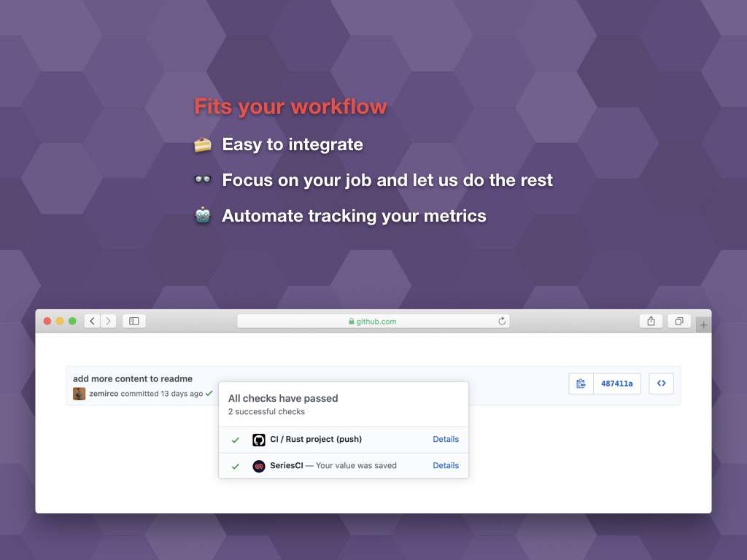
Task: Click the 'Fits your workflow' heading
Action: pyautogui.click(x=290, y=106)
